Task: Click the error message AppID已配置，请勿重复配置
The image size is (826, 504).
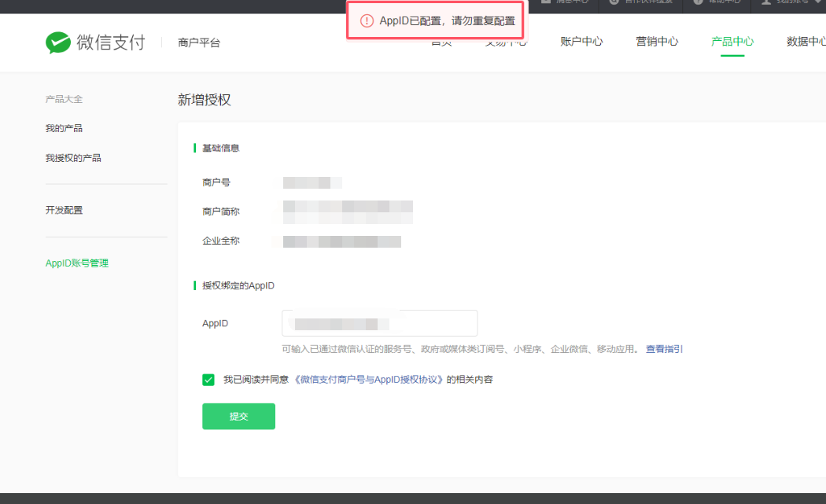Action: (x=448, y=21)
